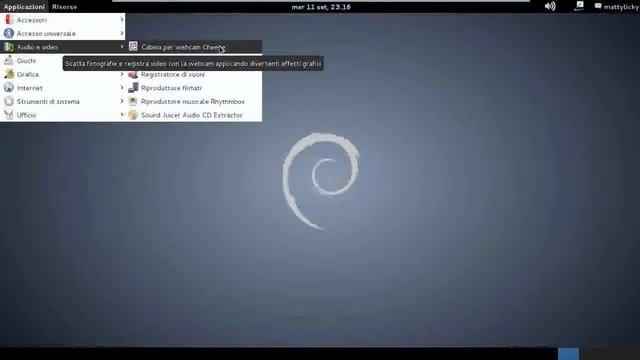Expand the Internet submenu arrow
This screenshot has height=360, width=640.
coord(122,88)
